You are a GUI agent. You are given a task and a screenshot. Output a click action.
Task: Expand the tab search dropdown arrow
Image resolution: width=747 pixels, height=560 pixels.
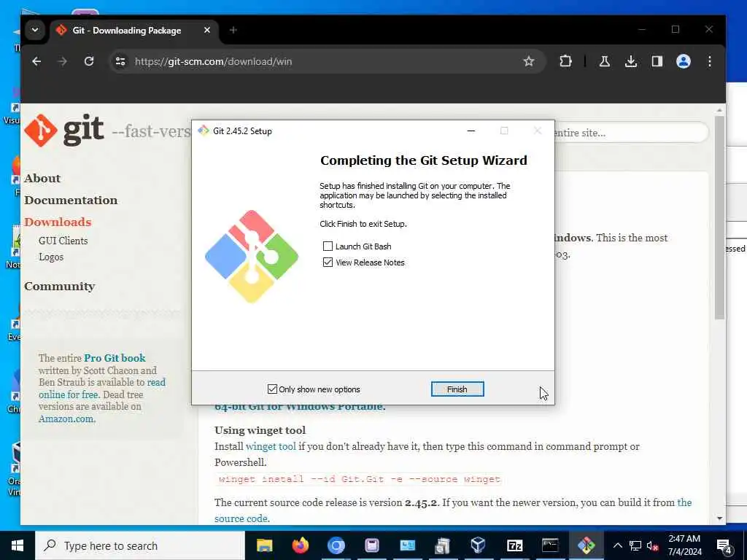35,30
